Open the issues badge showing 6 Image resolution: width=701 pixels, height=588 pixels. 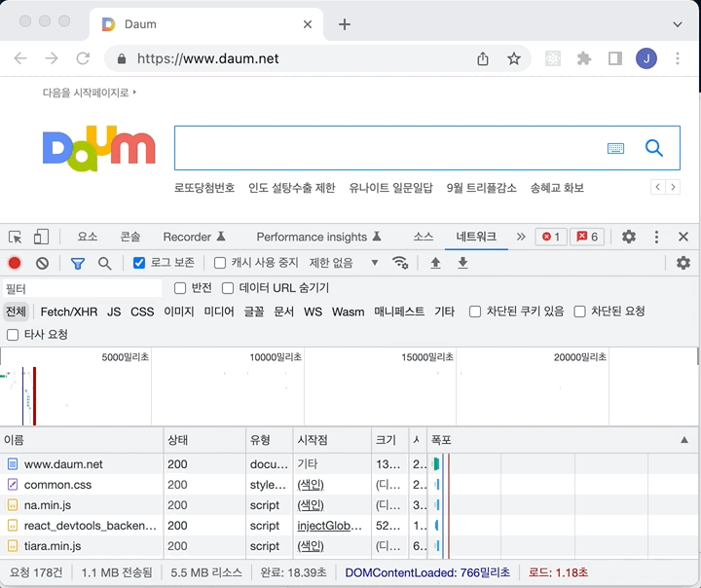(x=587, y=237)
